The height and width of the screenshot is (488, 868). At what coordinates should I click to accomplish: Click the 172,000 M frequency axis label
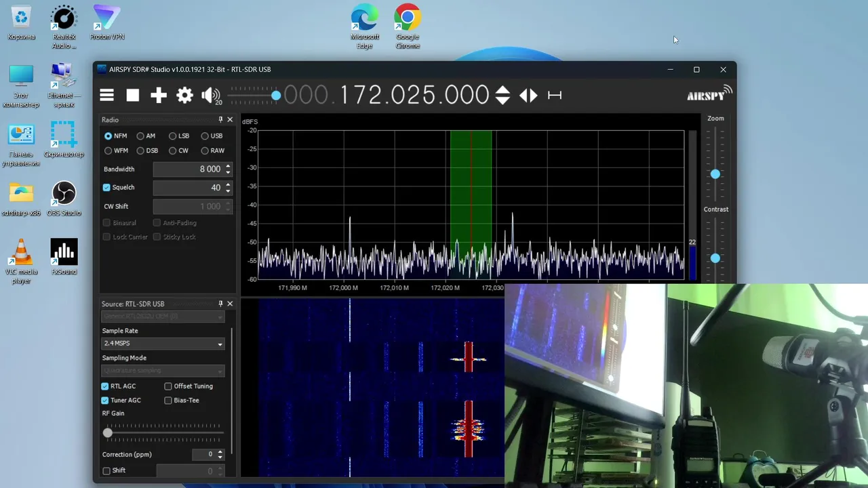click(x=344, y=288)
